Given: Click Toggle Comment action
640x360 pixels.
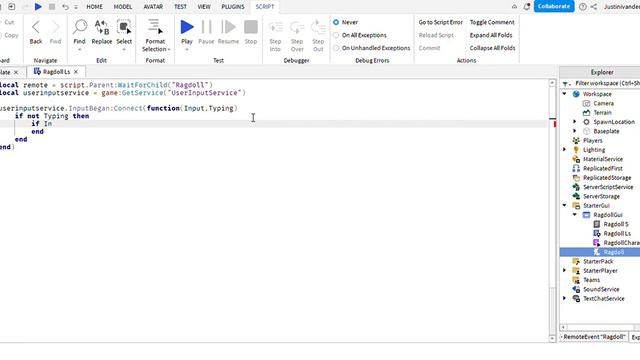Looking at the screenshot, I should click(492, 22).
